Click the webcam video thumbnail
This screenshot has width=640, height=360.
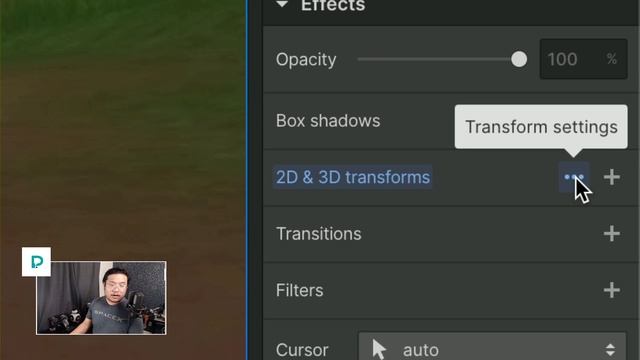pyautogui.click(x=101, y=298)
